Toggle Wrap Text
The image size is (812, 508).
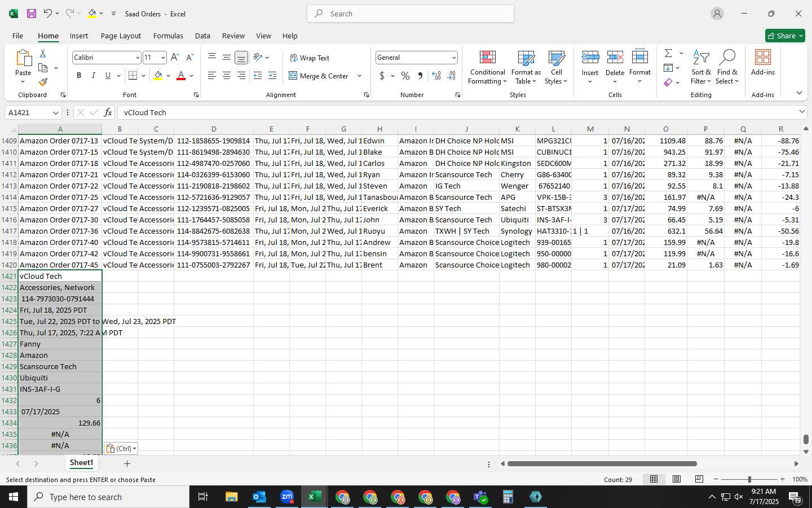click(309, 58)
